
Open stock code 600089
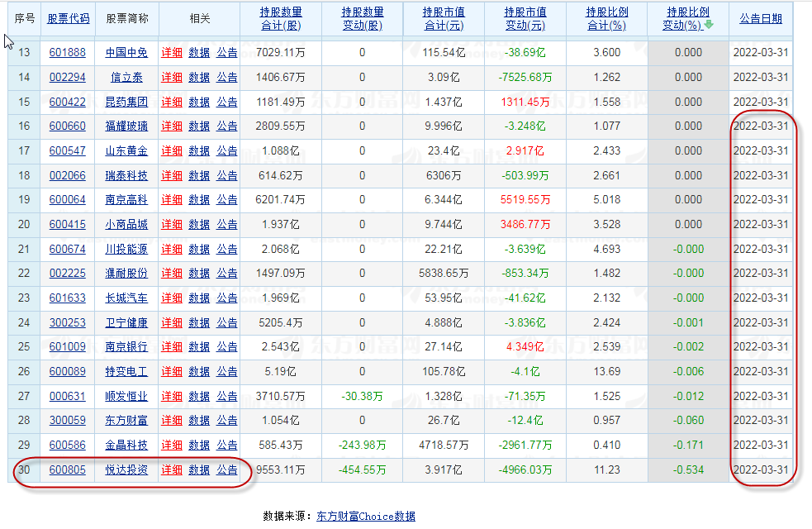67,372
